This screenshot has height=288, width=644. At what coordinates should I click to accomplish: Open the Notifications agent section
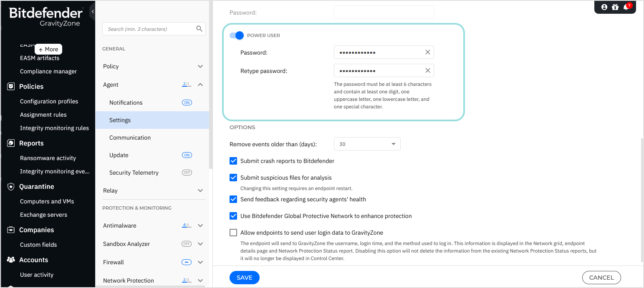pos(126,102)
